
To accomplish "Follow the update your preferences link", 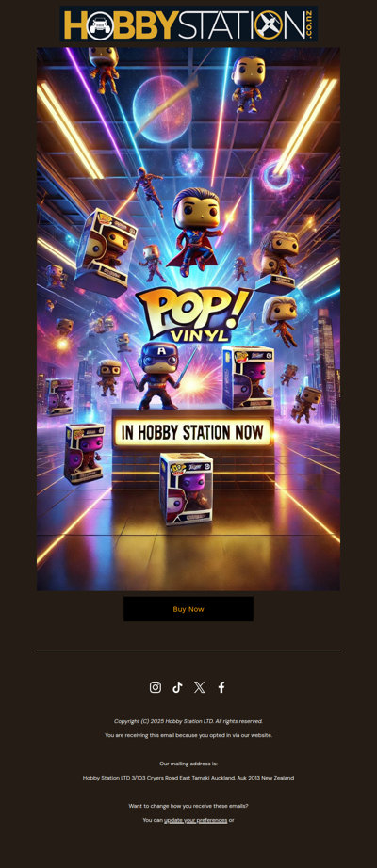I will (x=195, y=820).
